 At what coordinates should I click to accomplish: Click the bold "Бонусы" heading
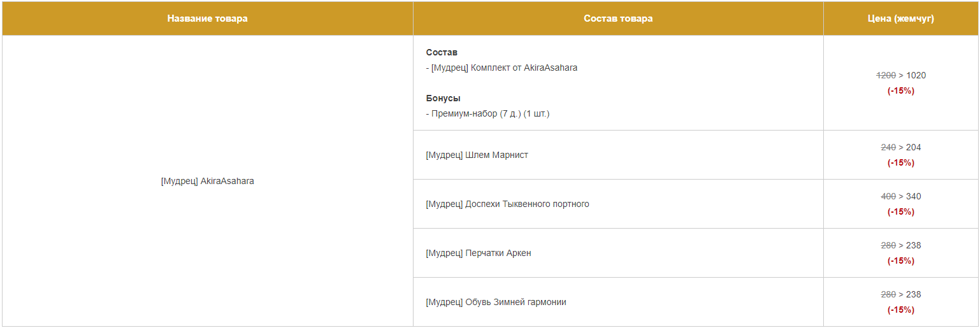coord(443,98)
